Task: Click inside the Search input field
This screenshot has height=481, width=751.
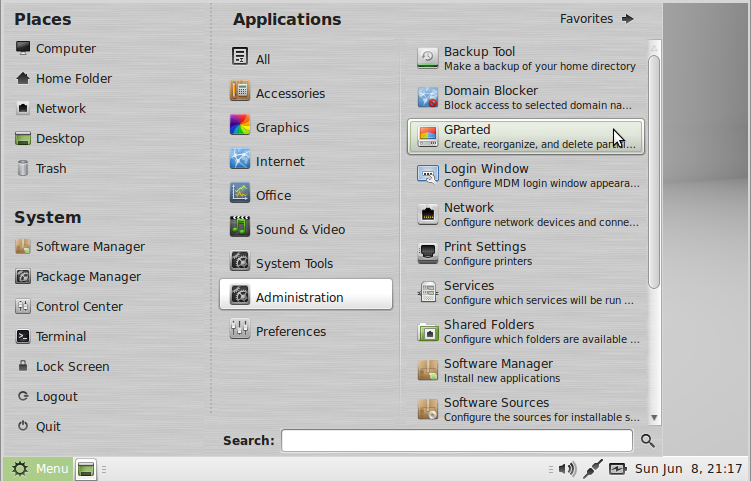Action: tap(457, 440)
